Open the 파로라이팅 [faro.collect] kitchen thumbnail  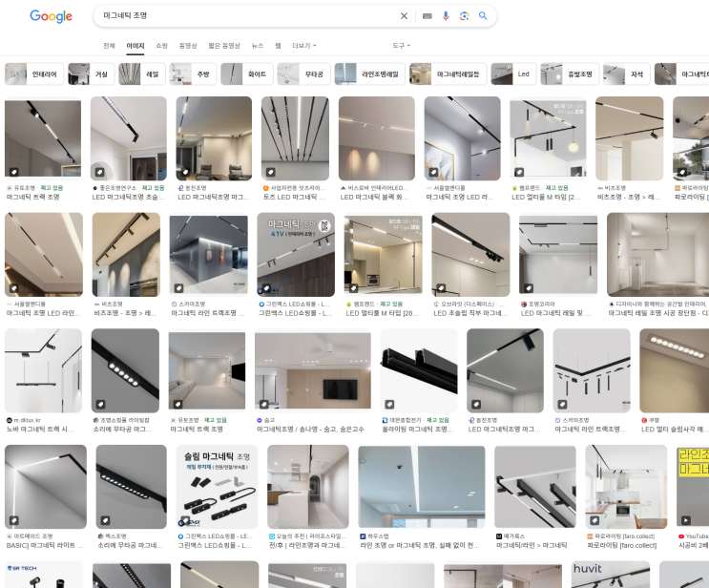pos(626,487)
